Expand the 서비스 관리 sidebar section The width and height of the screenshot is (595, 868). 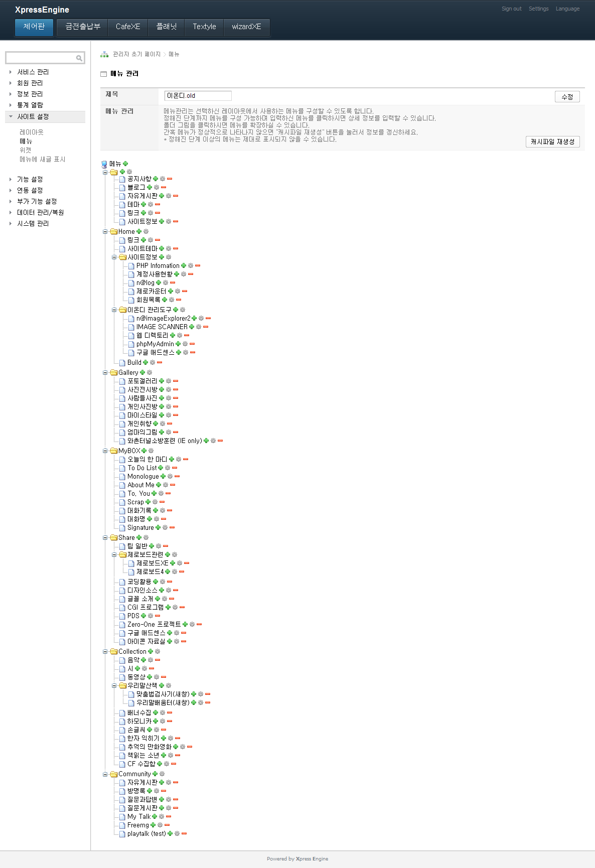(x=33, y=72)
